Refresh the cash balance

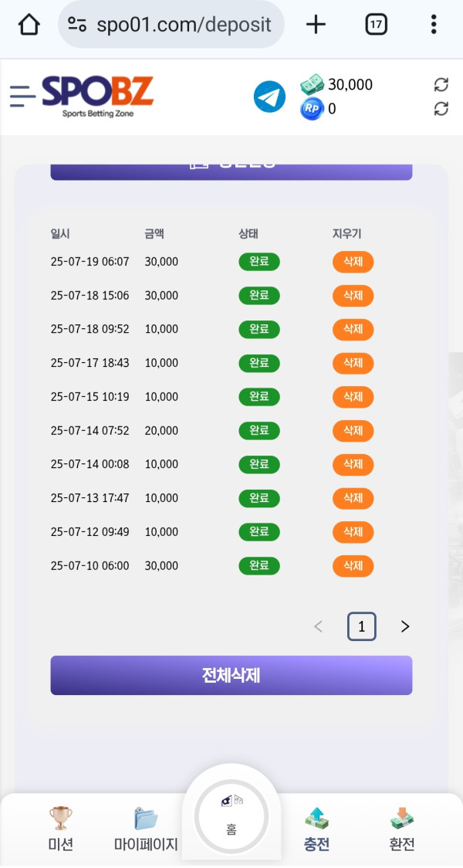click(441, 84)
